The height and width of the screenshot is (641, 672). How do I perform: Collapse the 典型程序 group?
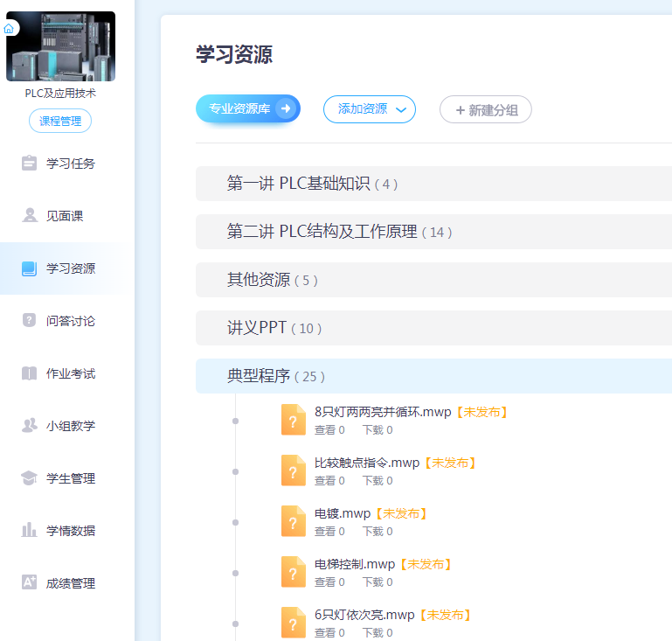(x=433, y=376)
